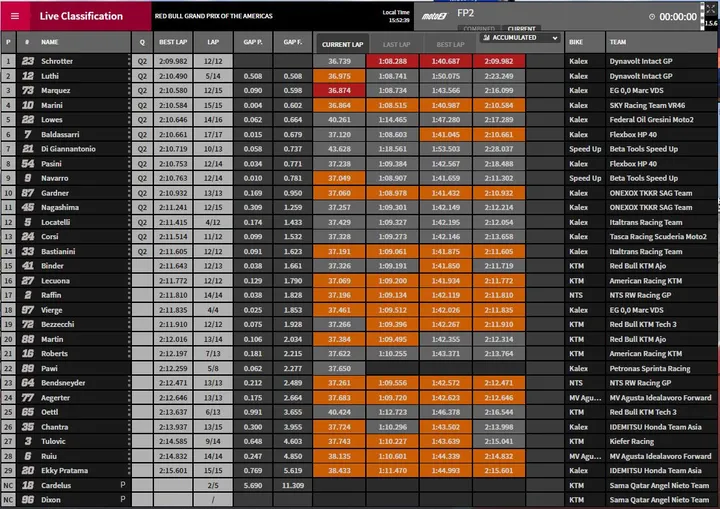Sort by the LAP column header
The height and width of the screenshot is (509, 720).
point(213,42)
